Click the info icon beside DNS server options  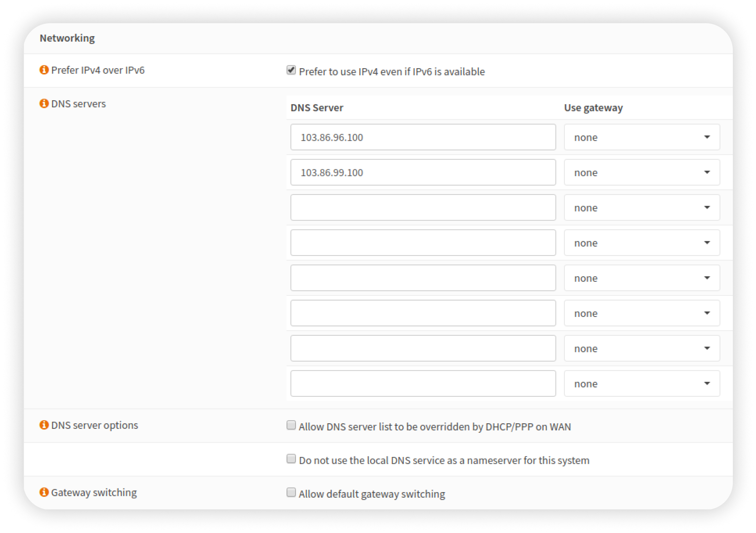(44, 425)
